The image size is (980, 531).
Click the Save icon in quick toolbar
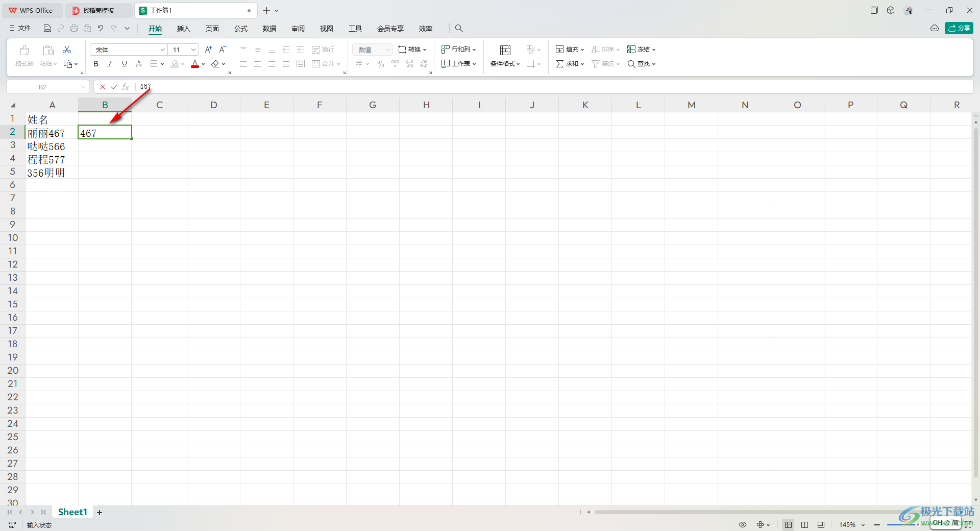pyautogui.click(x=47, y=29)
